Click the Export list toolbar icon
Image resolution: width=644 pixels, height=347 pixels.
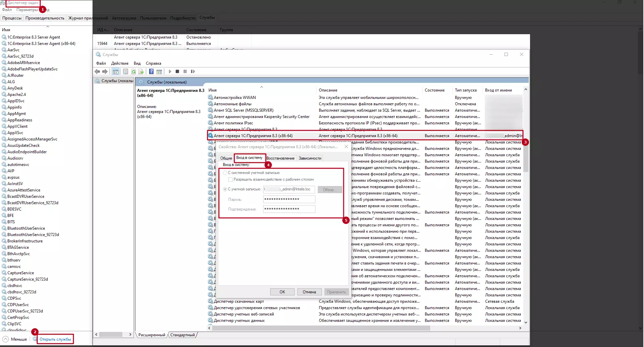click(x=141, y=71)
